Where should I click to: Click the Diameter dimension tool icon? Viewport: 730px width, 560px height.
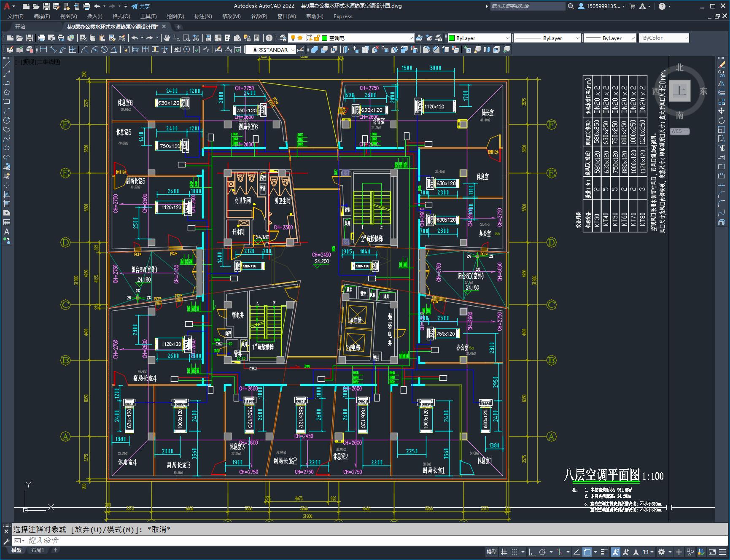tap(104, 50)
